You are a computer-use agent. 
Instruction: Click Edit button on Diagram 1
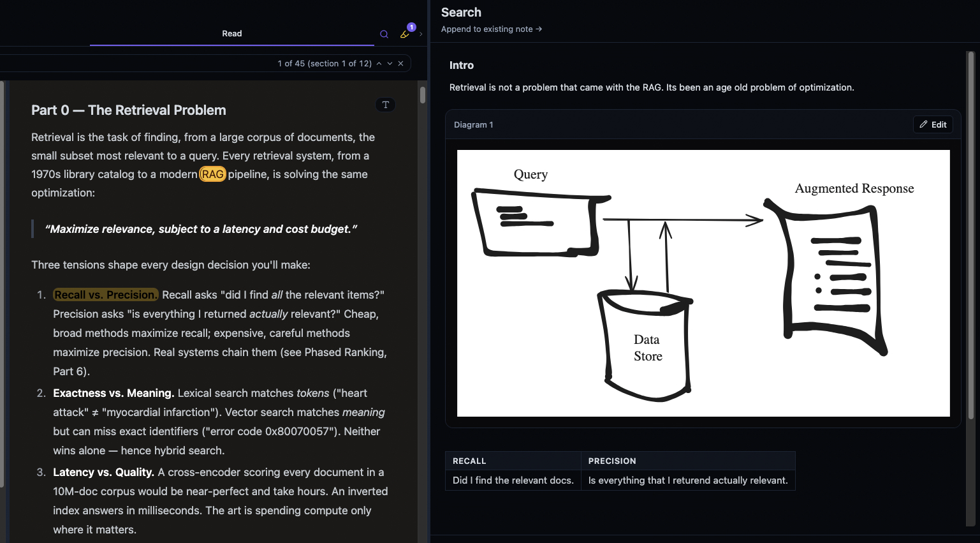pos(933,124)
